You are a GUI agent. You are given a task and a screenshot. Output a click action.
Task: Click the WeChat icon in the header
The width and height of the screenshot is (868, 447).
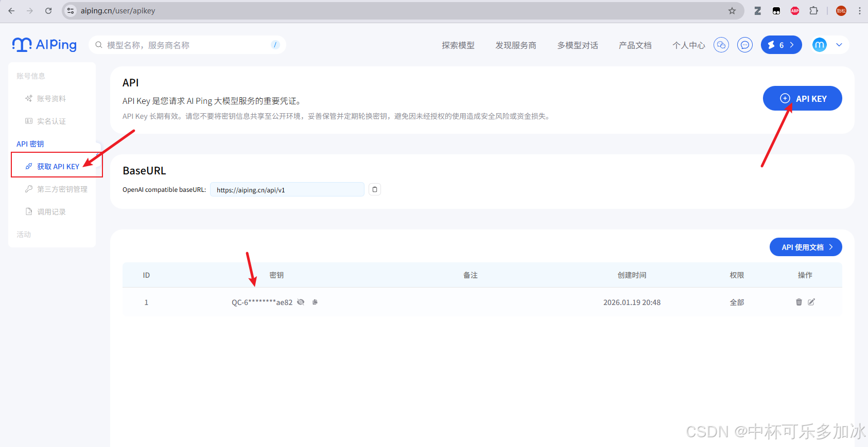click(x=721, y=45)
